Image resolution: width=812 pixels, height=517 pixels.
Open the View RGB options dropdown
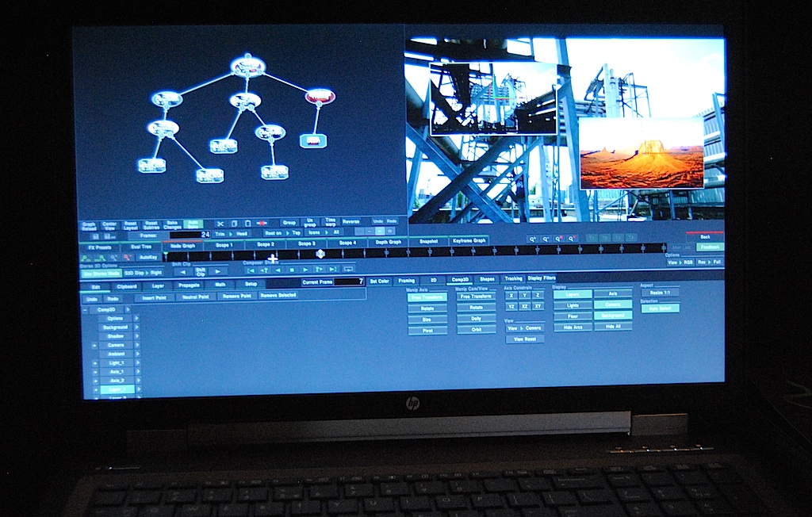680,262
